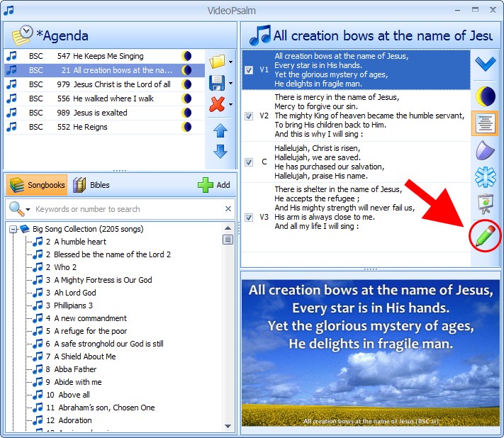Click the song list scrollbar up arrow
Screen dimensions: 504x438
(228, 228)
